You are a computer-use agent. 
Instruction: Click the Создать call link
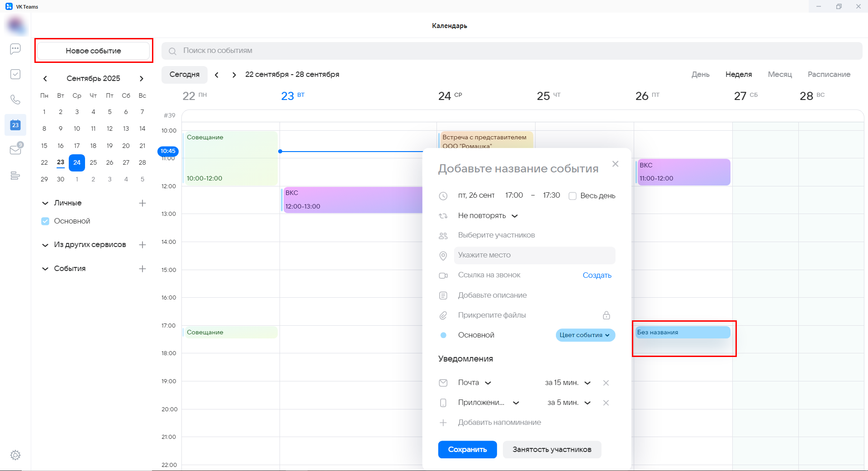597,275
